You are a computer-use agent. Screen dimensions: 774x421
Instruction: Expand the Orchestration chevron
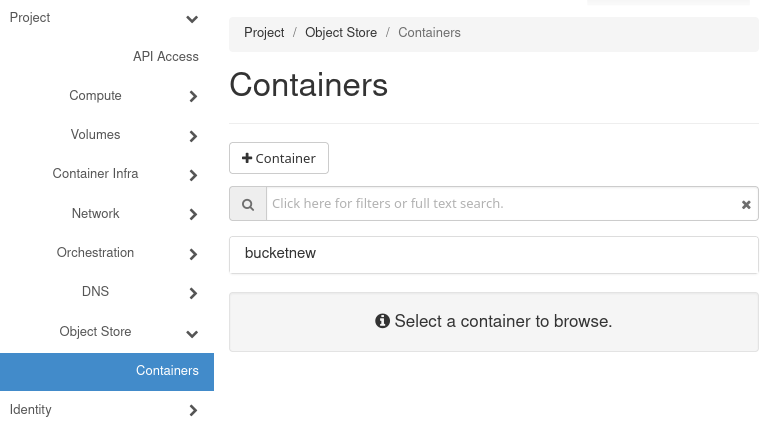[193, 254]
